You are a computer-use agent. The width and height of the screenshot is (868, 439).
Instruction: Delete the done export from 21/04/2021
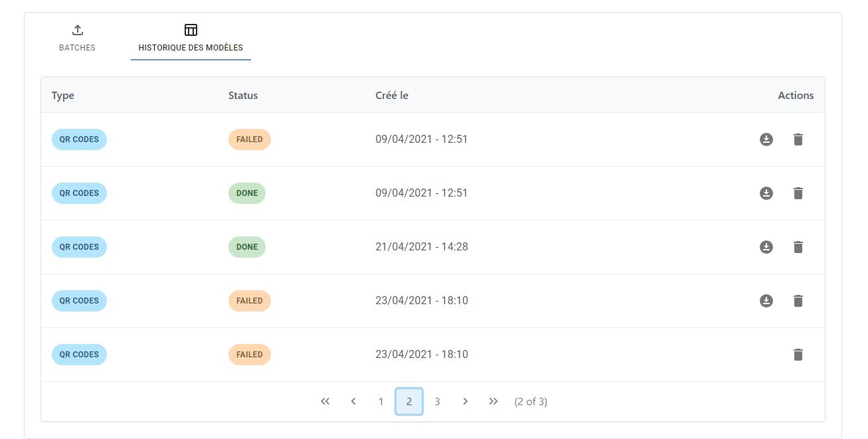click(x=798, y=246)
